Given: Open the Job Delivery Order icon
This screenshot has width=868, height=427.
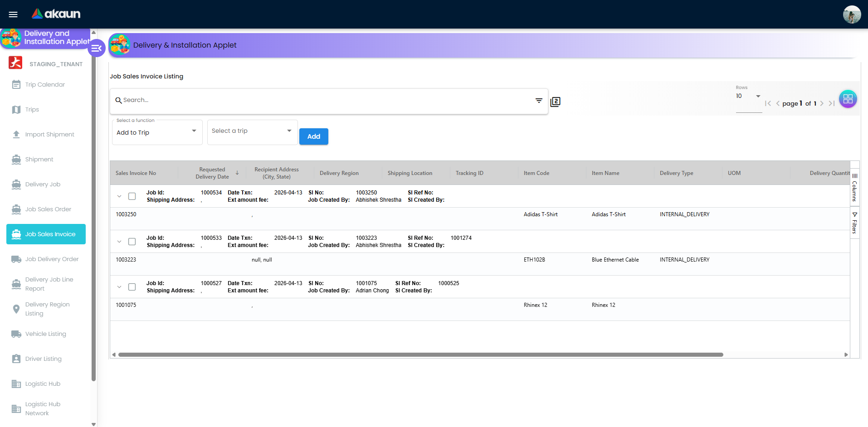Looking at the screenshot, I should 16,259.
